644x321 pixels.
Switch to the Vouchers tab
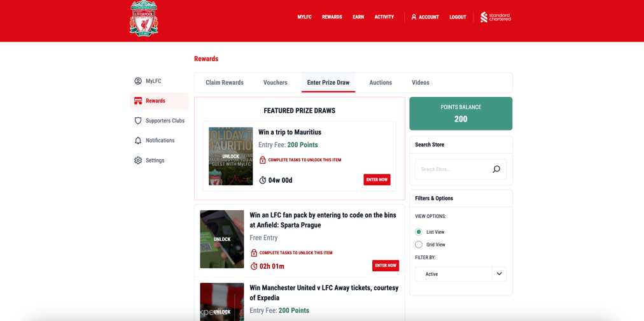tap(275, 83)
